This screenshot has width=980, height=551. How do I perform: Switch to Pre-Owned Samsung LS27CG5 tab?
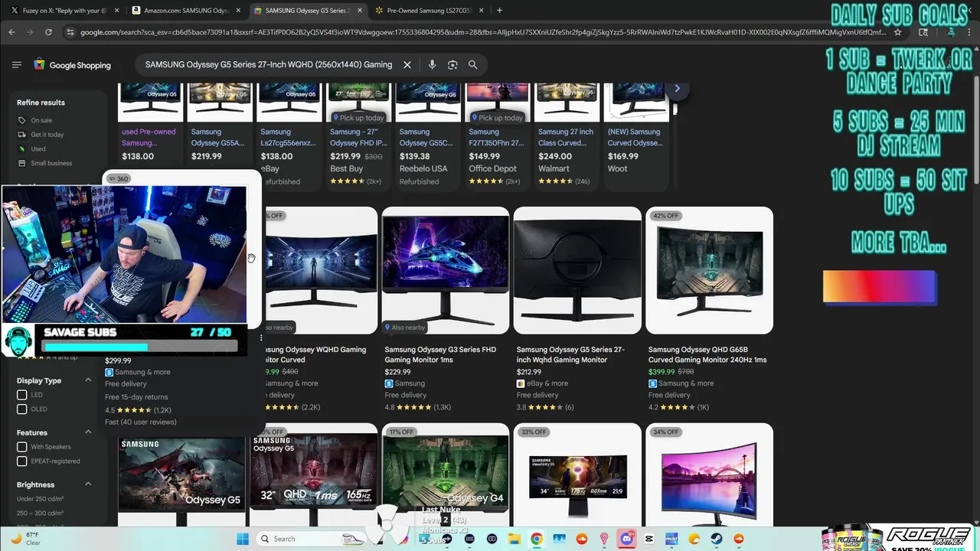(429, 10)
